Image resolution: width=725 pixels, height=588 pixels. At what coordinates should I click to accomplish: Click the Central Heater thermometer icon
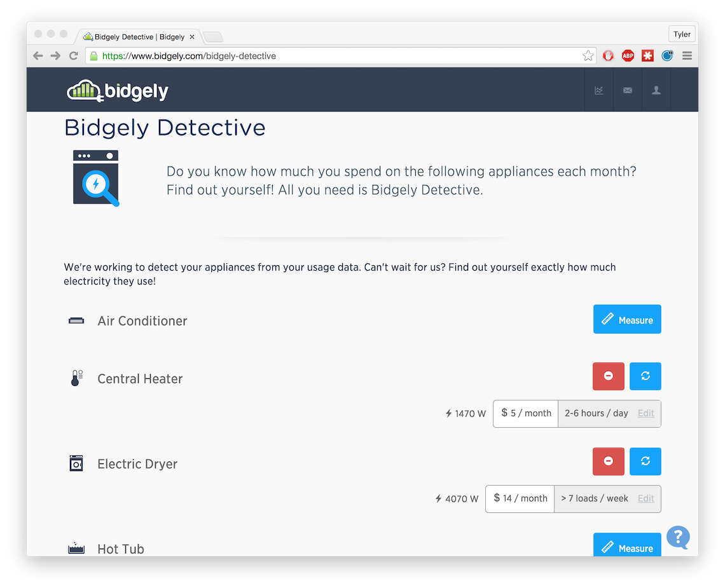[76, 378]
